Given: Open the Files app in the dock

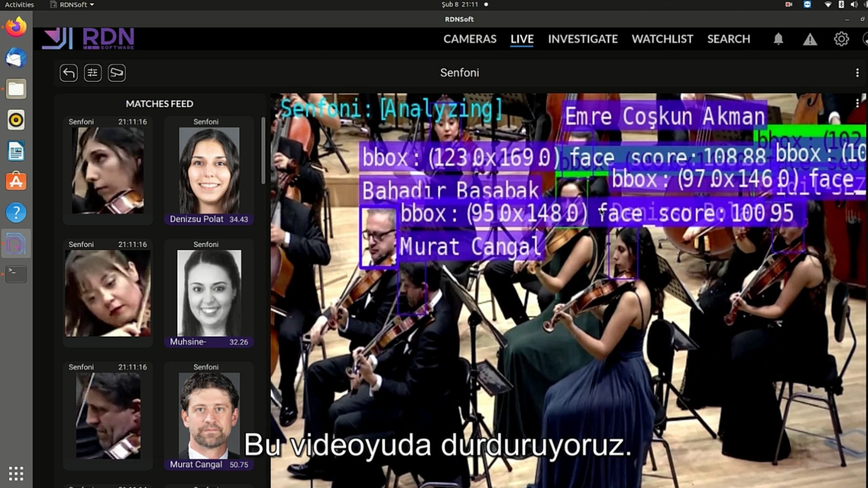Looking at the screenshot, I should coord(16,89).
